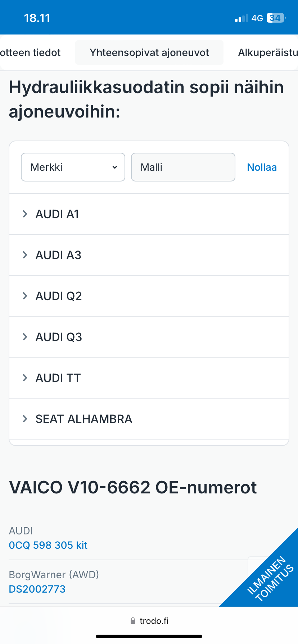
Task: Reset filters with Nollaa link
Action: coord(262,167)
